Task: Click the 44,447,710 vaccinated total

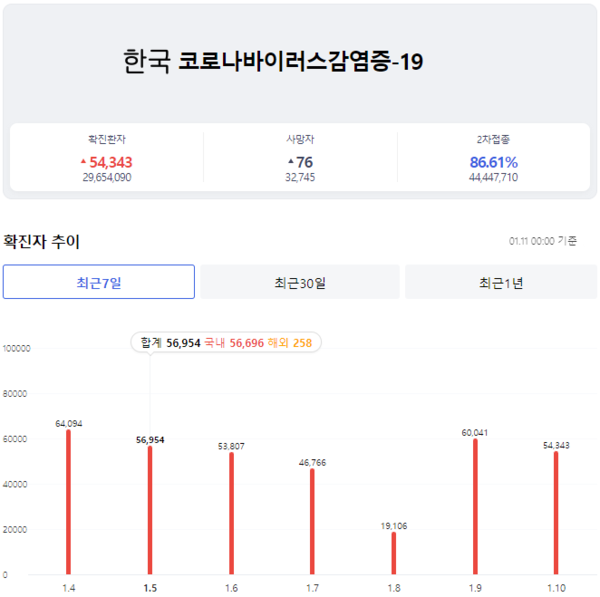Action: [x=494, y=178]
